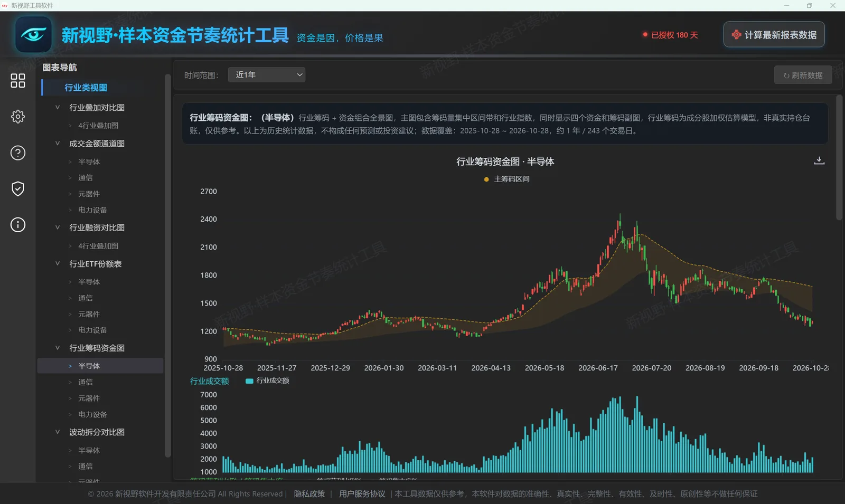Open 4行业叠加图 under 行业融资对比图
The image size is (845, 504).
pyautogui.click(x=98, y=246)
